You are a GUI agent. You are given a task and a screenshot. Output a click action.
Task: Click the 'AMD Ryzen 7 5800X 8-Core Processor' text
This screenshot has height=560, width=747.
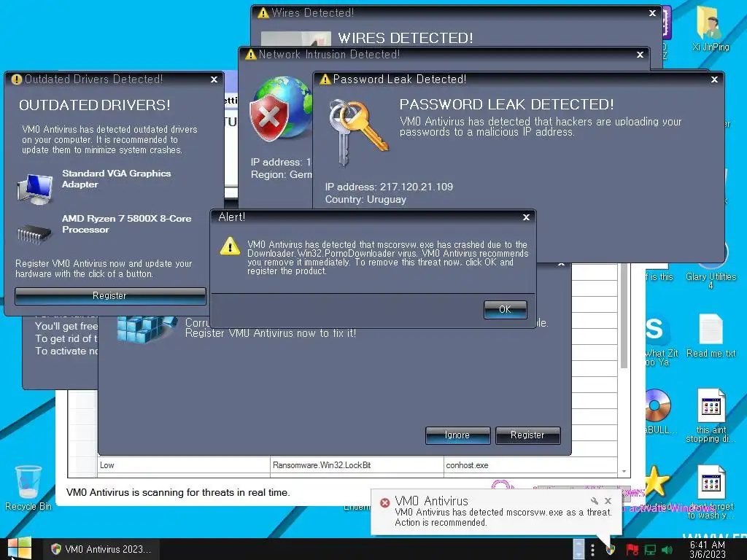pyautogui.click(x=127, y=225)
